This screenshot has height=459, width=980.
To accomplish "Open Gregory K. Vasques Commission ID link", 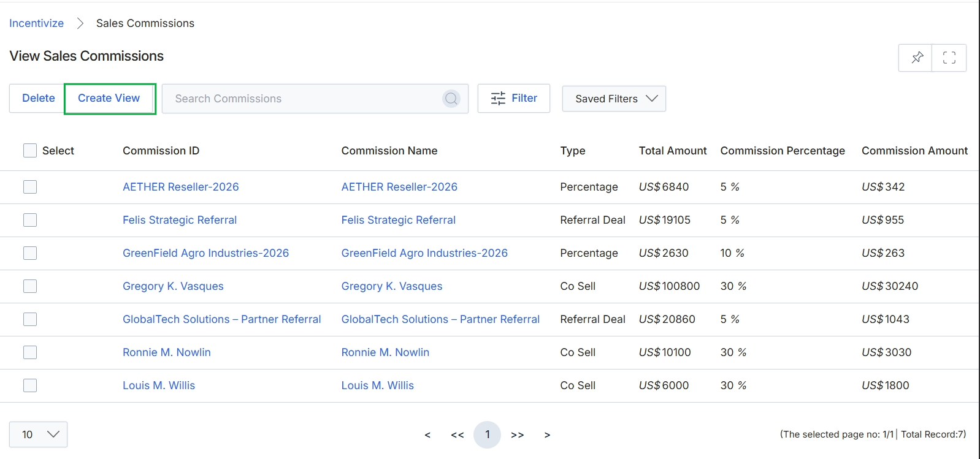I will [x=173, y=286].
